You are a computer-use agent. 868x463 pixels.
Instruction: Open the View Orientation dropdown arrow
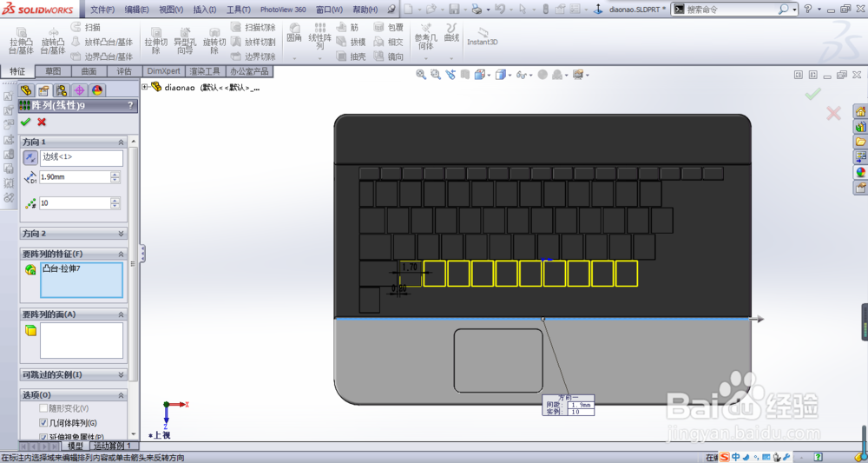pos(489,75)
